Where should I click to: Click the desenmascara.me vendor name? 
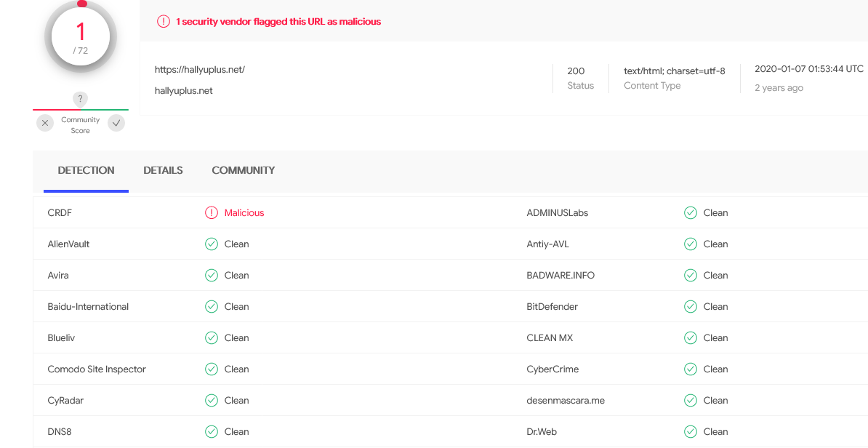click(x=566, y=401)
